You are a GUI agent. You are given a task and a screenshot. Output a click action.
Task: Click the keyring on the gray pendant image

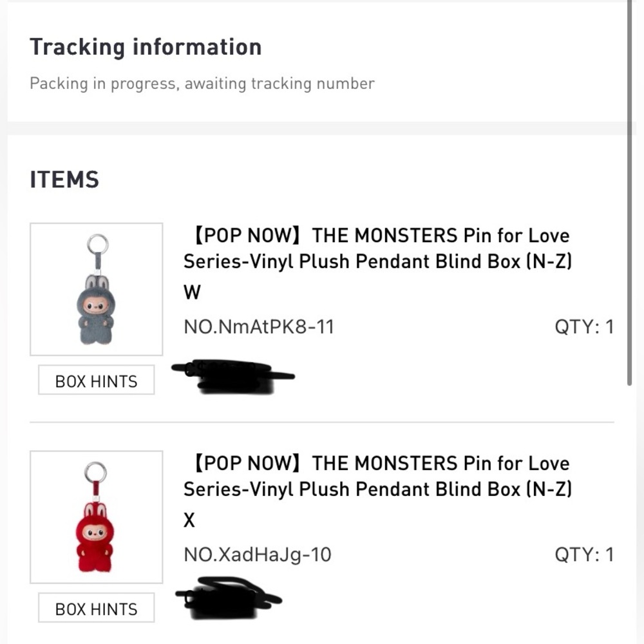(98, 244)
